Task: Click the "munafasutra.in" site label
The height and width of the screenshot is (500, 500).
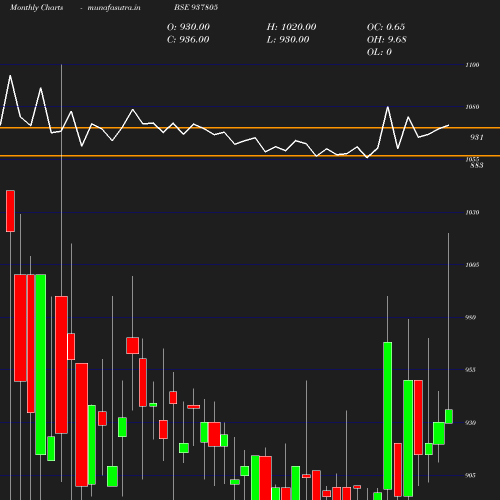Action: (x=114, y=8)
